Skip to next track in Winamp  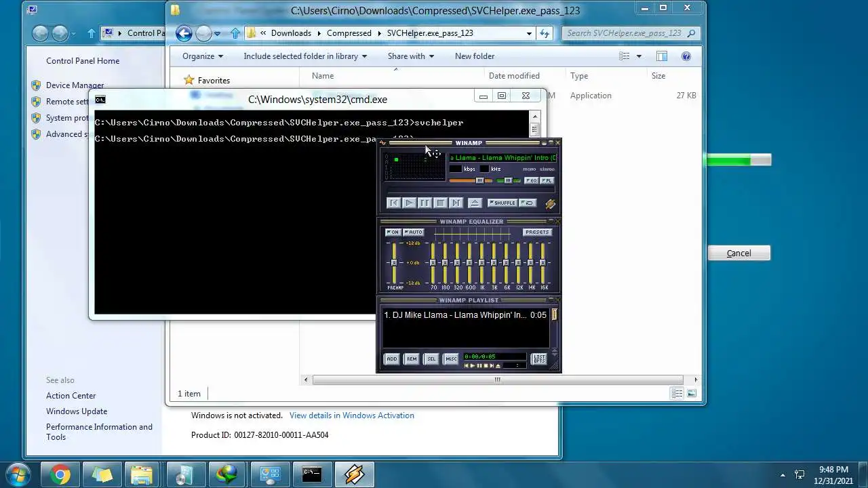tap(456, 203)
